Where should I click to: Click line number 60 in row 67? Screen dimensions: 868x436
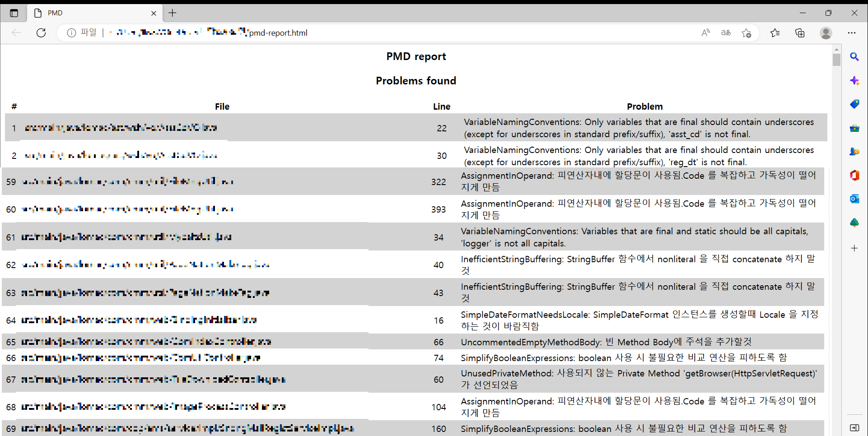[x=439, y=380]
